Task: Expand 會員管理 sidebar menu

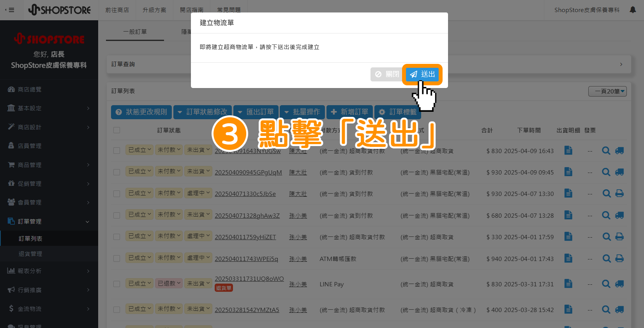Action: pyautogui.click(x=49, y=203)
